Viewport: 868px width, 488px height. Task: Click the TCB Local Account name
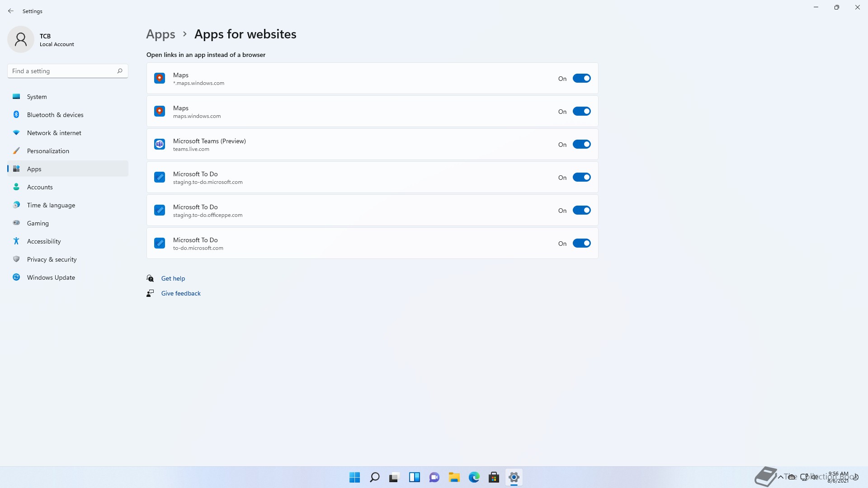click(x=57, y=40)
